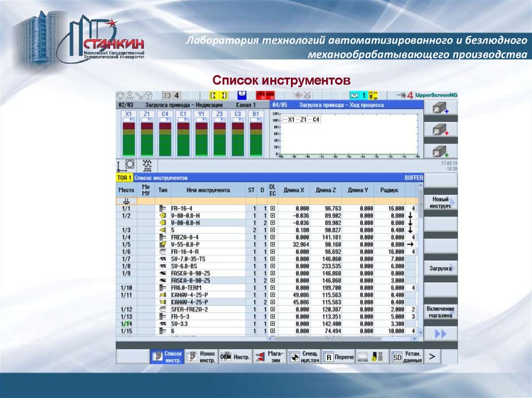Click the tool icon with blue plus softkey
The width and height of the screenshot is (532, 398).
[x=441, y=108]
